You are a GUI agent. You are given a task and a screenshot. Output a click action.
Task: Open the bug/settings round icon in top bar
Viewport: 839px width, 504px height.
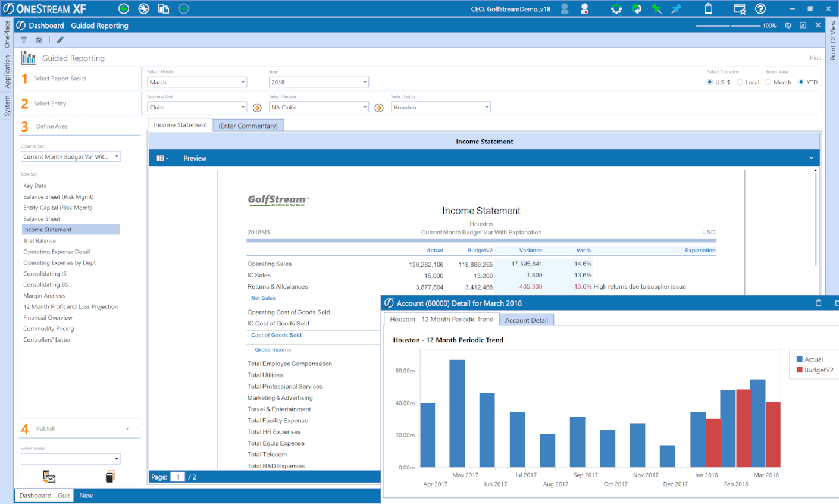click(144, 9)
